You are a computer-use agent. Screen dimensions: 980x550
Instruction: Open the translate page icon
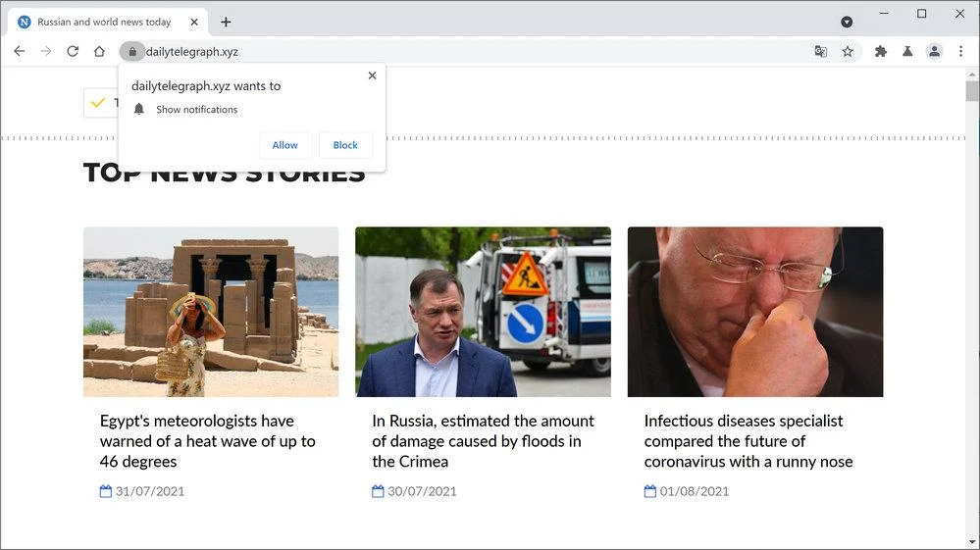coord(821,51)
